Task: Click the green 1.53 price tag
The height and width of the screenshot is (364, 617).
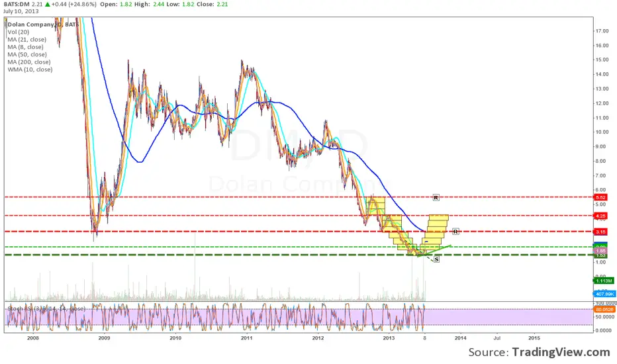Action: click(600, 255)
